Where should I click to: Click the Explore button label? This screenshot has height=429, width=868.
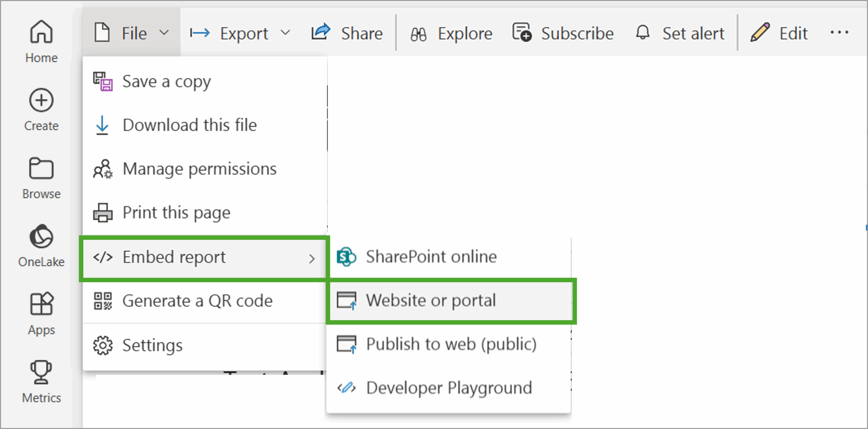click(x=465, y=34)
